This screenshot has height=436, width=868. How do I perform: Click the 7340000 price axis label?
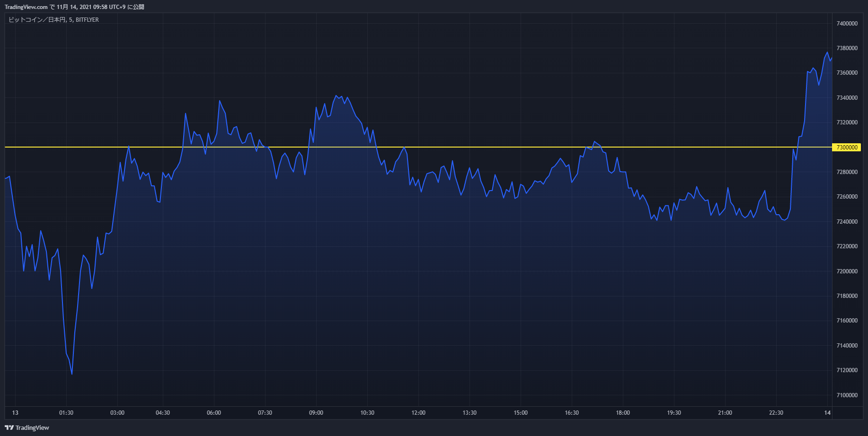click(847, 98)
